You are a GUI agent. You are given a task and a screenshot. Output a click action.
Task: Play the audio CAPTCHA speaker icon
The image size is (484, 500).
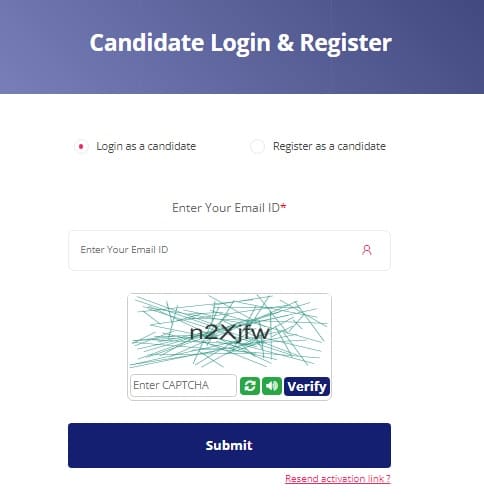pos(272,386)
